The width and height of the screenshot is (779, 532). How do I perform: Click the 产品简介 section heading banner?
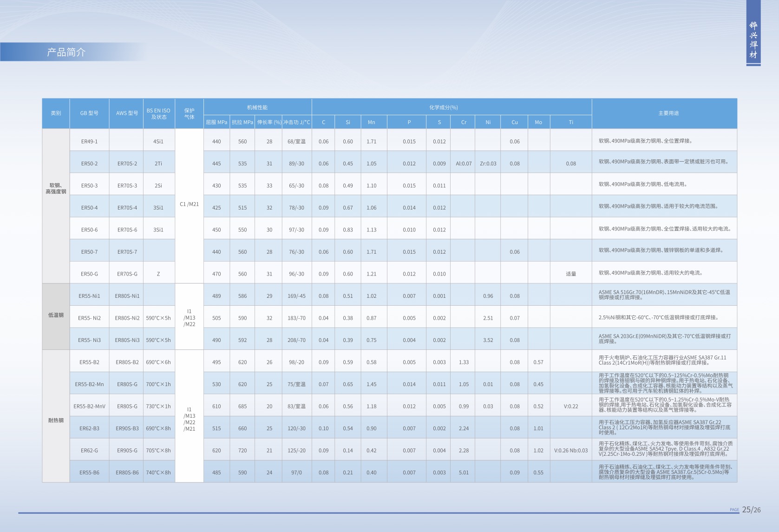[66, 52]
